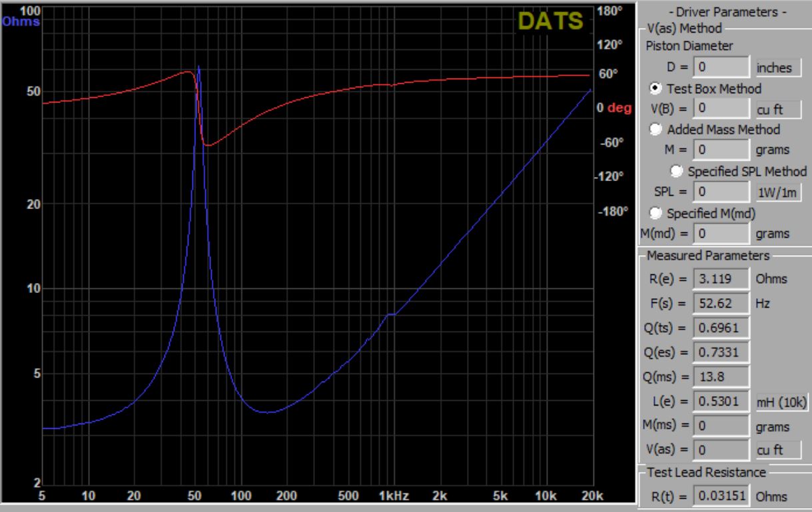Click the V(B) test box volume field
812x512 pixels.
click(x=721, y=108)
